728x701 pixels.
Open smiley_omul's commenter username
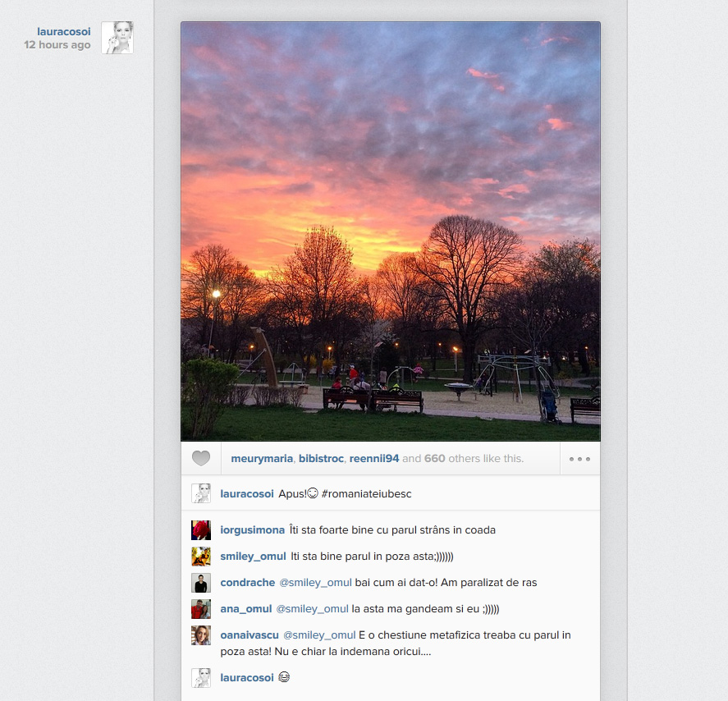253,557
